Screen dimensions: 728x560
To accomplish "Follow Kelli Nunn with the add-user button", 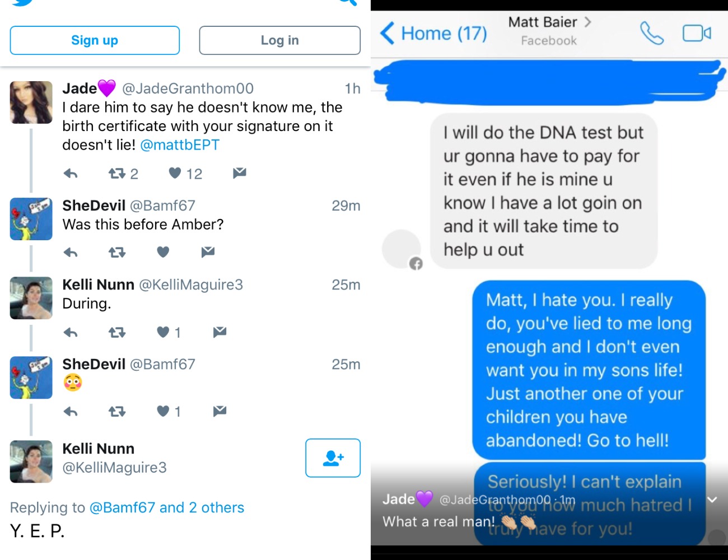I will (x=333, y=458).
